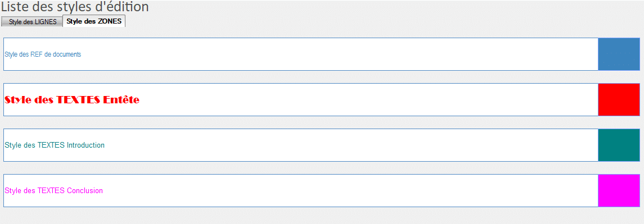Click 'Style des TEXTES Introduction' teal label
Image resolution: width=644 pixels, height=224 pixels.
55,145
